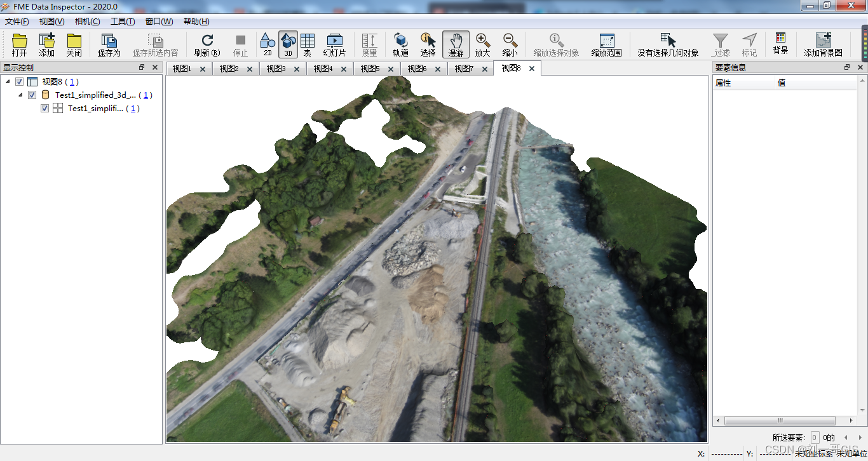Click 缩放选择对象 zoom to selected icon
868x461 pixels.
click(556, 45)
